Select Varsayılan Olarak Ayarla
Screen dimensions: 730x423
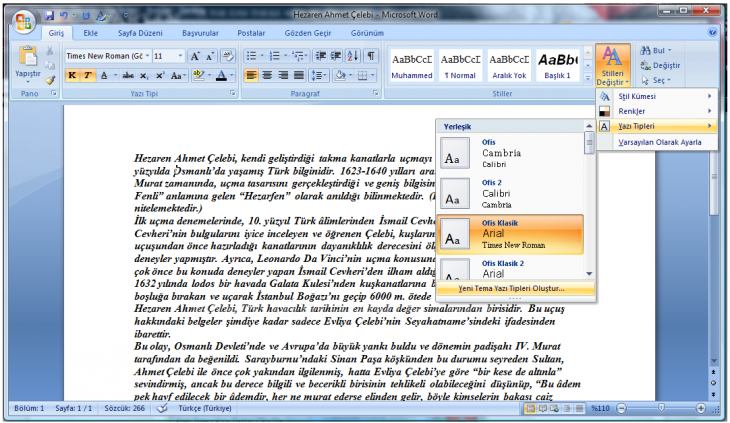tap(657, 142)
